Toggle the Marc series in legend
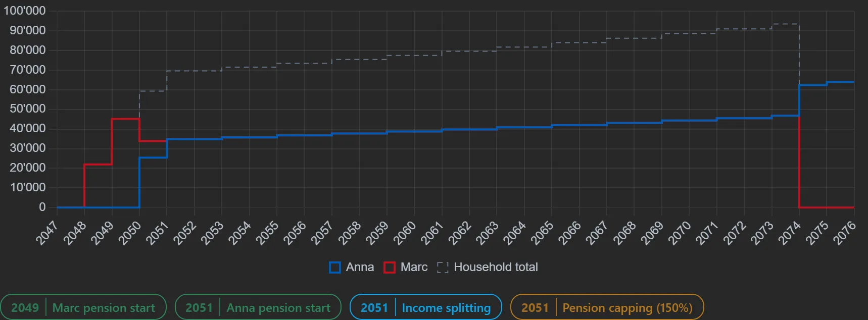 [406, 267]
